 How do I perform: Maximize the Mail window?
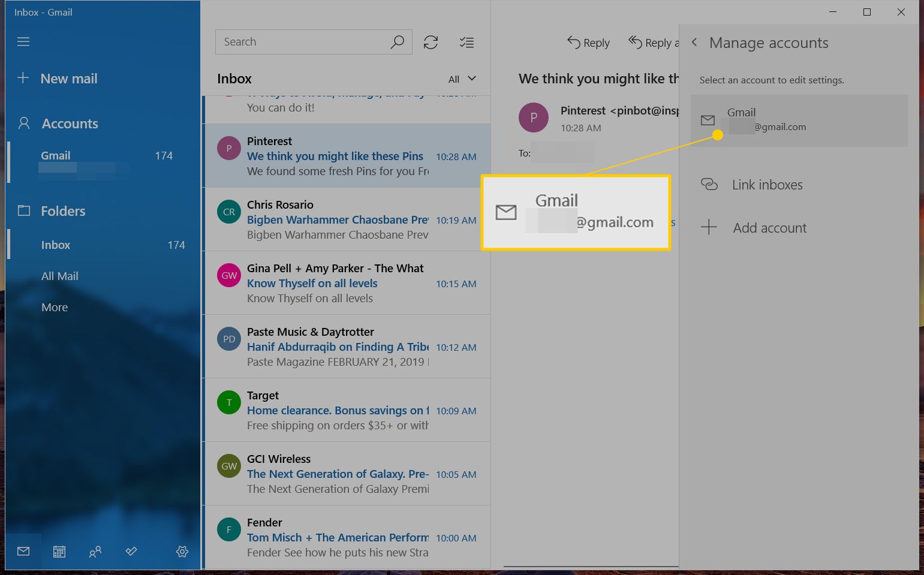(867, 12)
